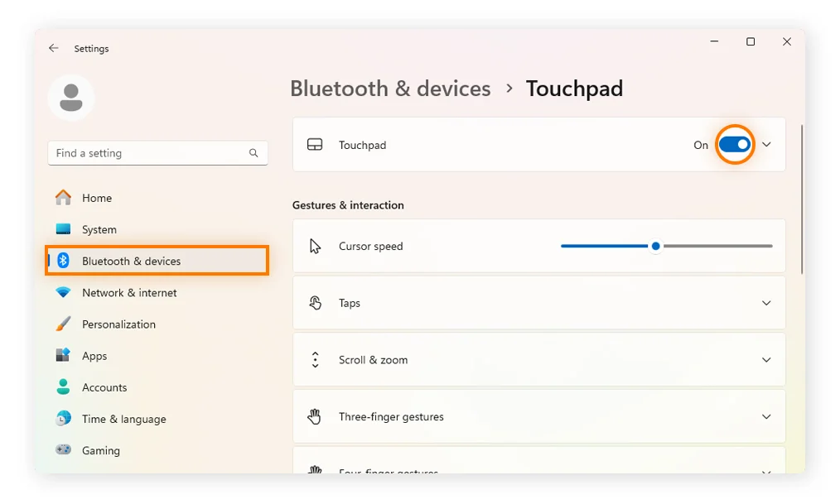Viewport: 840px width, 504px height.
Task: Open the System settings category
Action: 99,230
